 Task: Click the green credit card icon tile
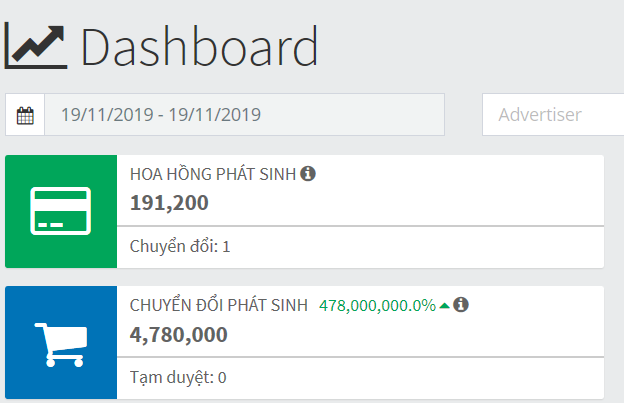(61, 211)
